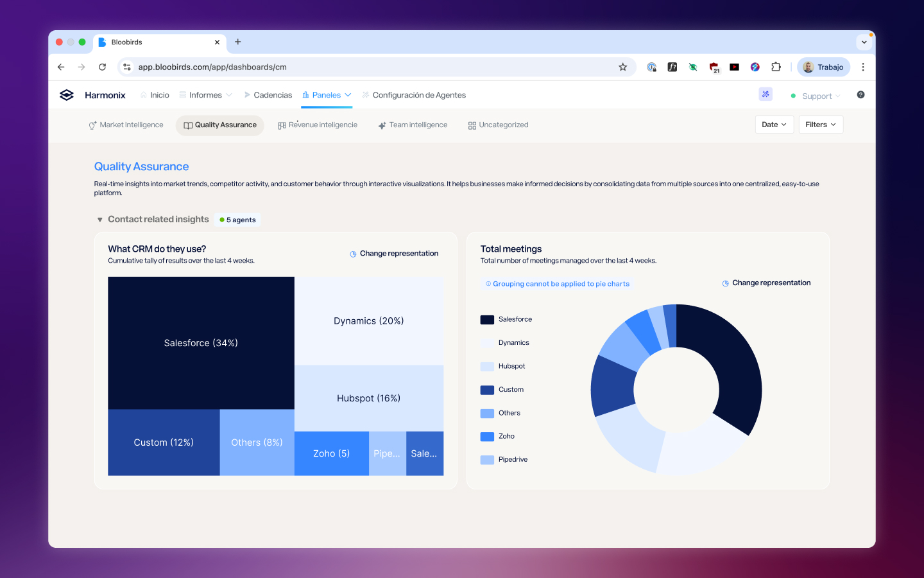This screenshot has width=924, height=578.
Task: Switch to Market Intelligence tab
Action: click(126, 125)
